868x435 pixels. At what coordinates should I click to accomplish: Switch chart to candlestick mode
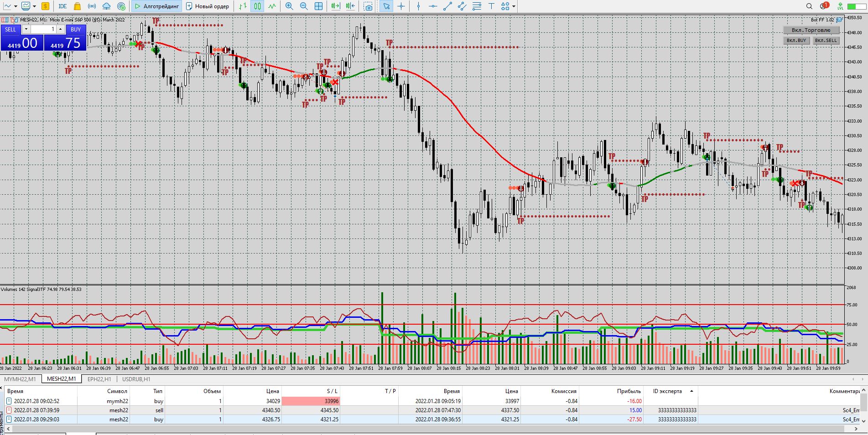(x=258, y=6)
